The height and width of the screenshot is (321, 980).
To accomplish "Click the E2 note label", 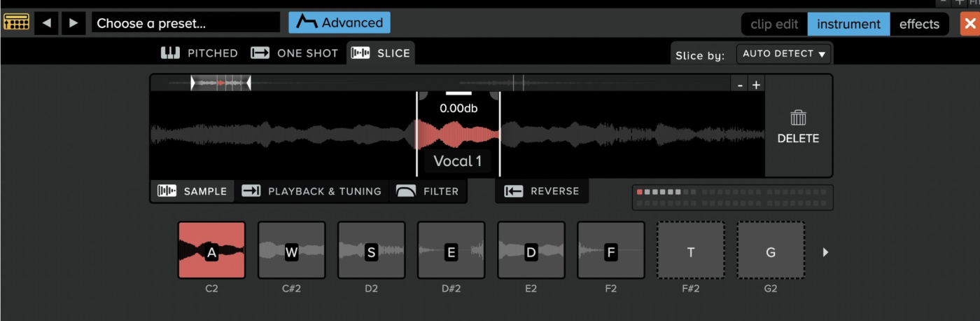I will pos(531,288).
